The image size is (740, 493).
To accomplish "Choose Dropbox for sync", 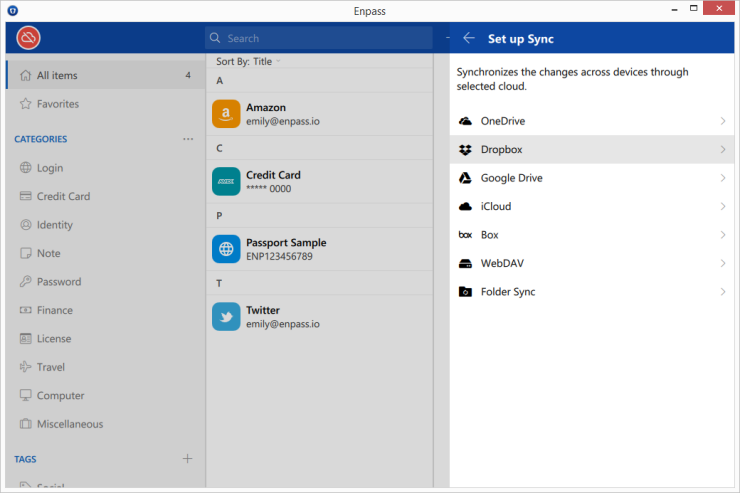I will click(592, 150).
